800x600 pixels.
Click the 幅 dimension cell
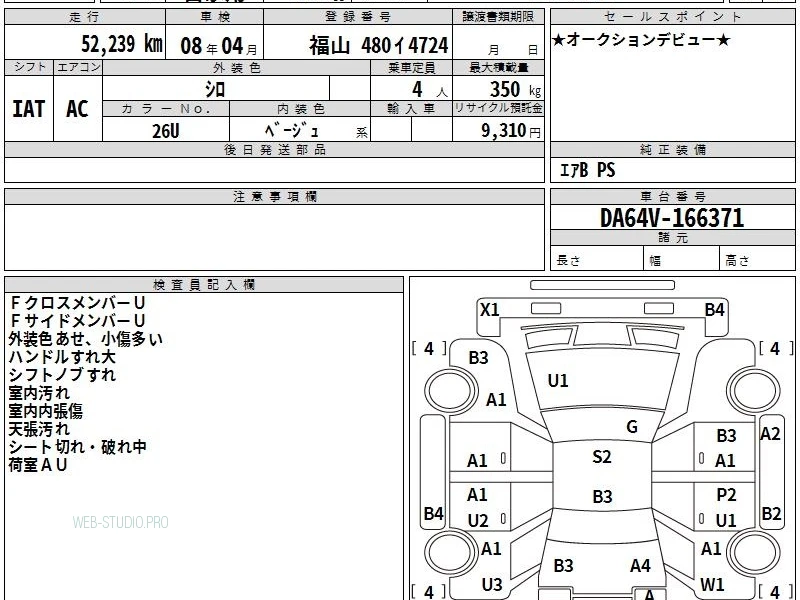(x=682, y=259)
